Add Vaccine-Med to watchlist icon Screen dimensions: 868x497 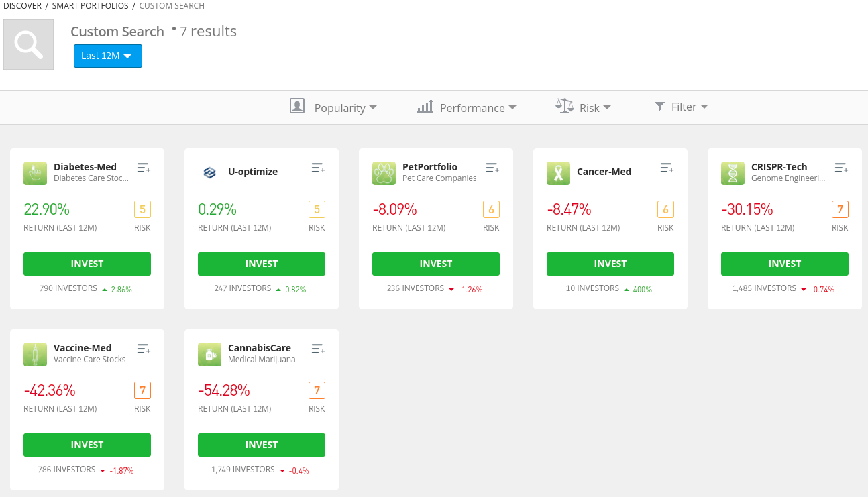(144, 349)
